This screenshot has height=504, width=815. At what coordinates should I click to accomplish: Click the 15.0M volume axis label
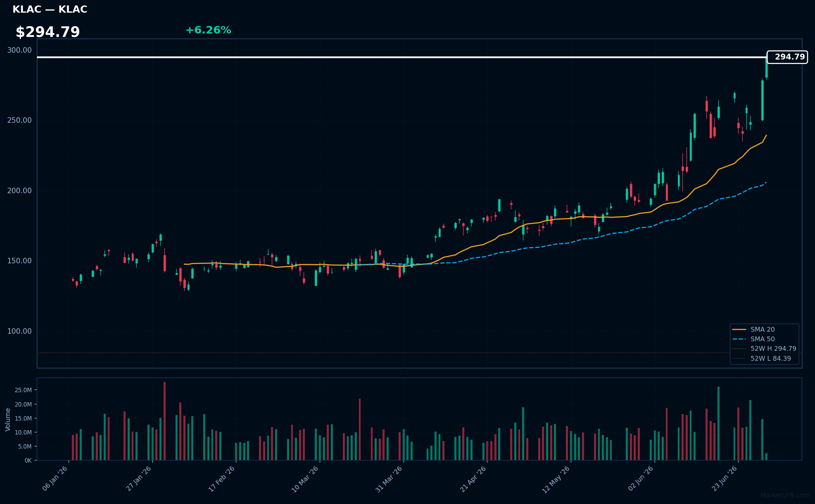click(x=23, y=419)
